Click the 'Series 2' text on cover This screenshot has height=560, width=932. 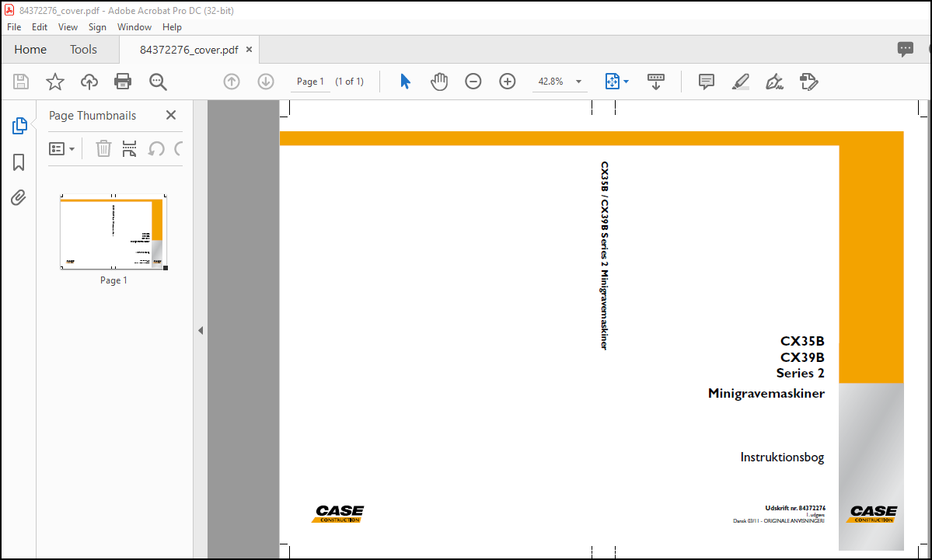click(x=801, y=373)
